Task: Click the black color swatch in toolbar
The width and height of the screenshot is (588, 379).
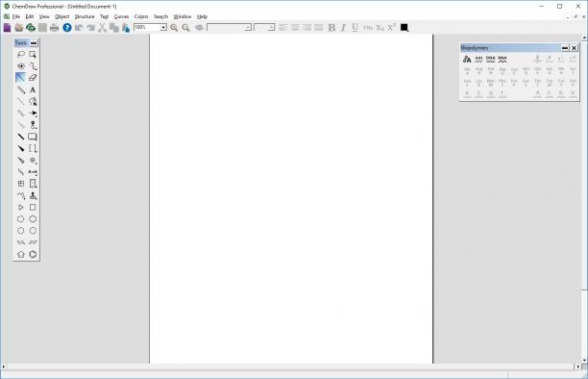Action: pos(404,28)
